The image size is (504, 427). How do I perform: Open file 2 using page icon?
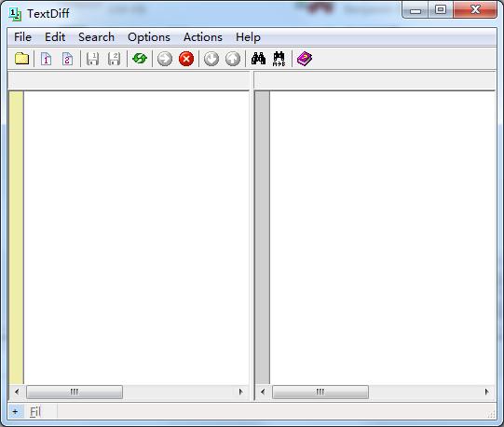67,59
